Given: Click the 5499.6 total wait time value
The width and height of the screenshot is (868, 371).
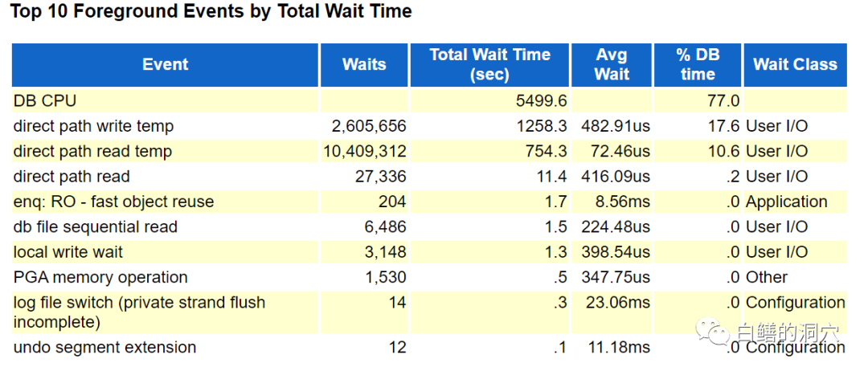Looking at the screenshot, I should pos(541,101).
